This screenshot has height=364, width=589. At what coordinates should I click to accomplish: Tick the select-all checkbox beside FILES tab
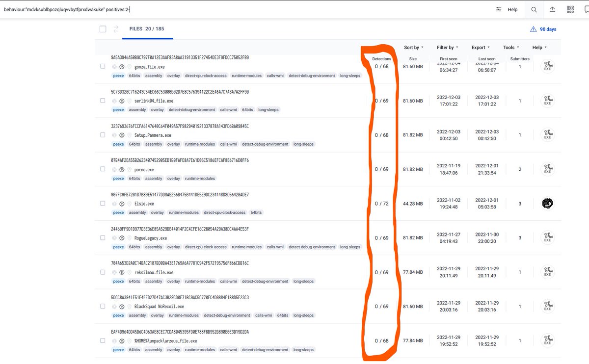coord(103,29)
